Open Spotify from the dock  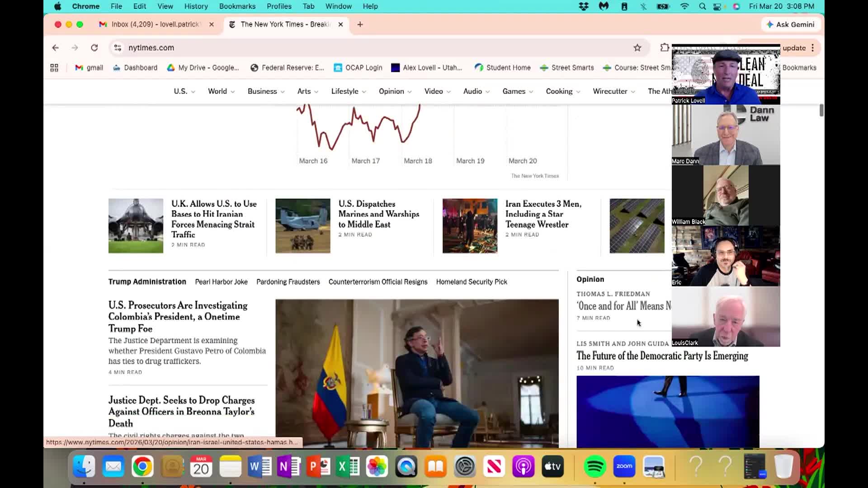coord(594,466)
